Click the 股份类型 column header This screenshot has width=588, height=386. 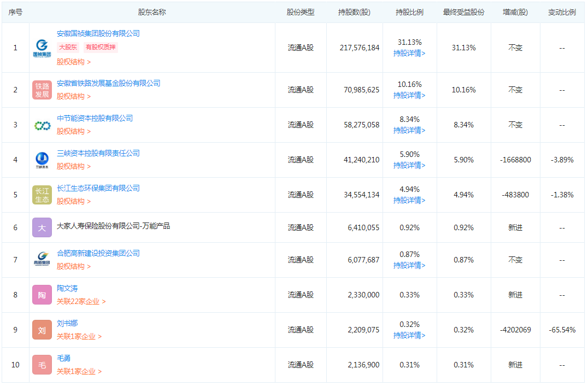(301, 13)
